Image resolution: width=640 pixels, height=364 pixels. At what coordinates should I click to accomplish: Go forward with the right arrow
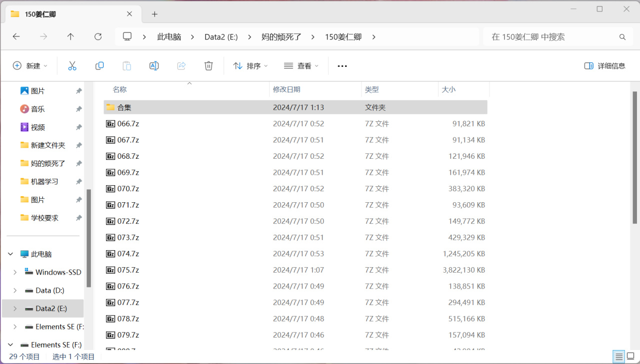coord(43,36)
